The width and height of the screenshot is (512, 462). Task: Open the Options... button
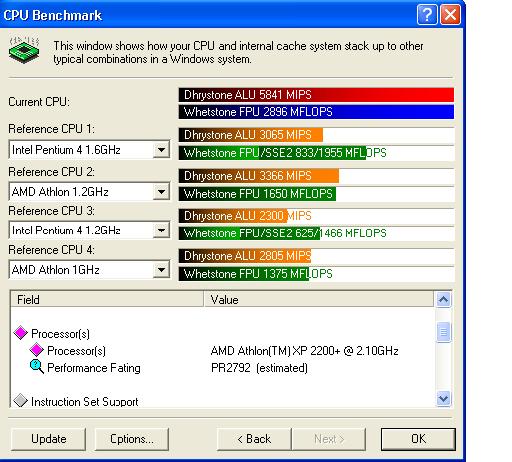click(x=132, y=439)
